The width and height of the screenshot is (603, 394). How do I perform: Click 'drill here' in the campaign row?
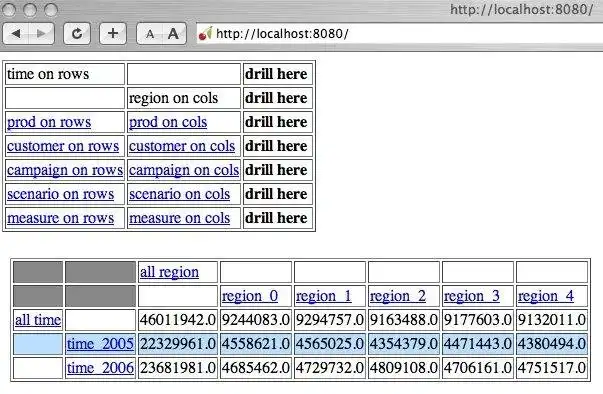click(276, 170)
